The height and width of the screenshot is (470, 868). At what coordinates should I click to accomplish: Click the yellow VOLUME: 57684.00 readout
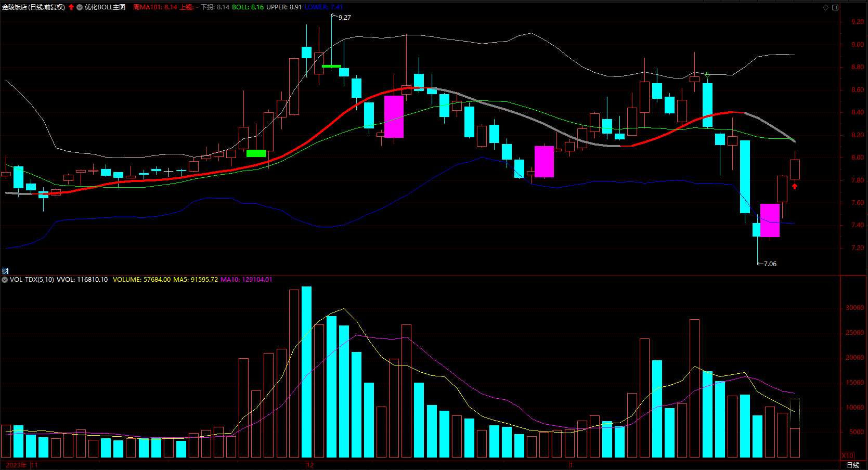click(141, 280)
